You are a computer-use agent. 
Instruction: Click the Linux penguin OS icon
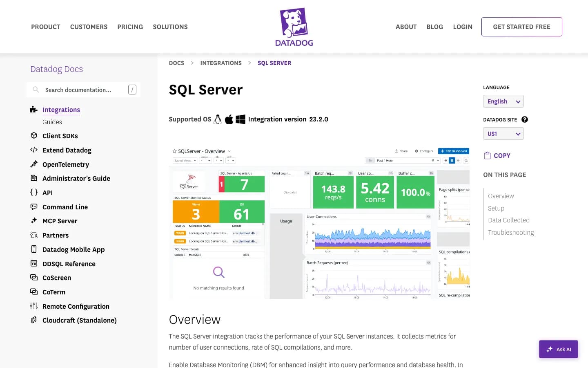click(218, 119)
